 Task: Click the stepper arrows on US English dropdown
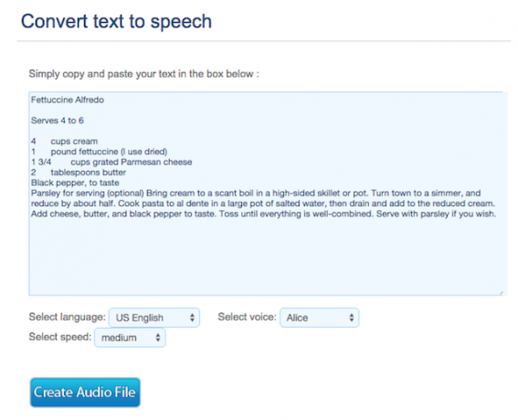192,318
